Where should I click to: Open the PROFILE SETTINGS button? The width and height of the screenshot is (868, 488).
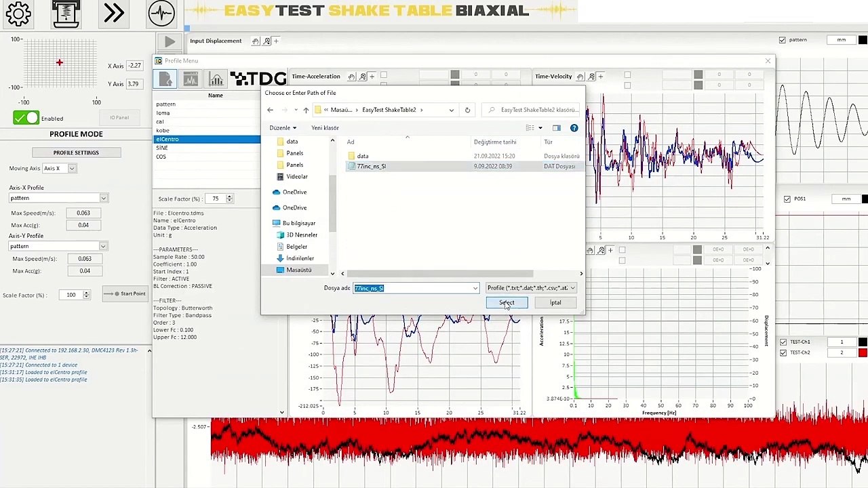(x=76, y=152)
